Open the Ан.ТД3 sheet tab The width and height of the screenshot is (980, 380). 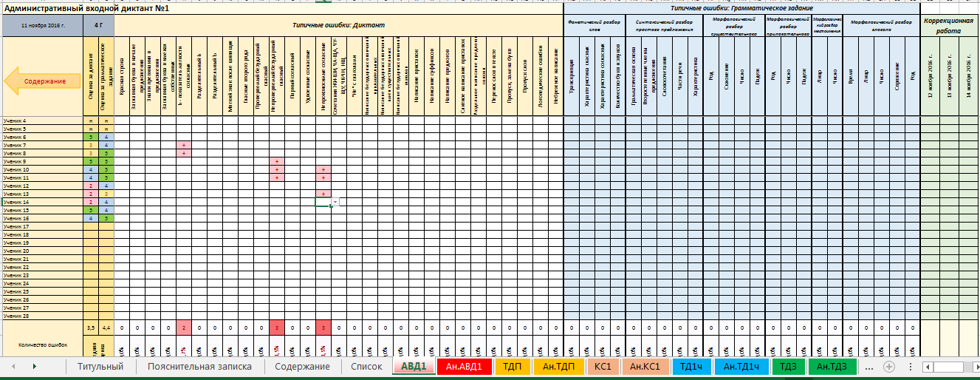(x=832, y=366)
